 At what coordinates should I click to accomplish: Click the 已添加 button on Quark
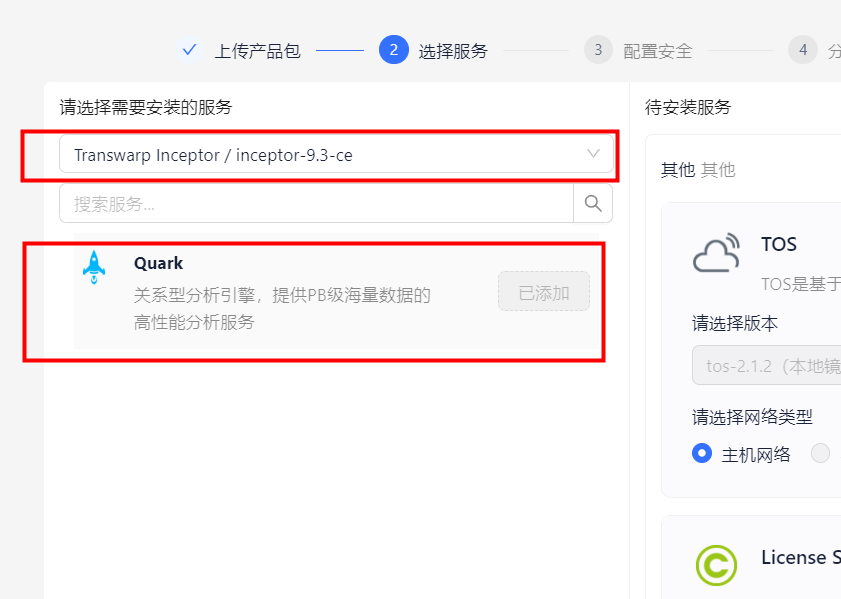click(x=544, y=291)
